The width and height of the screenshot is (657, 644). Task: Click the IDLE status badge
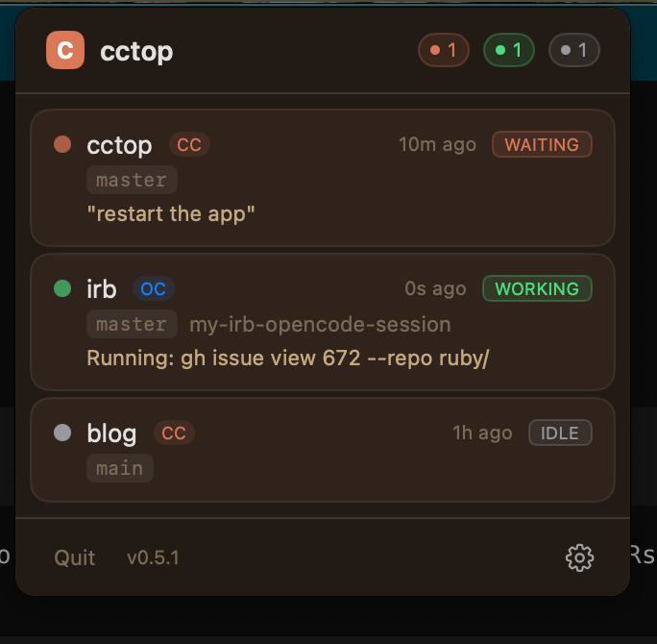coord(560,433)
